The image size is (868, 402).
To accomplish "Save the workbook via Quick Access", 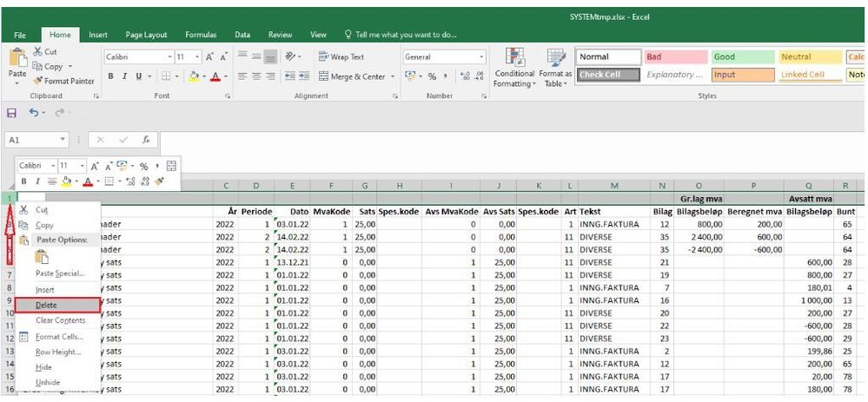I will (x=11, y=113).
